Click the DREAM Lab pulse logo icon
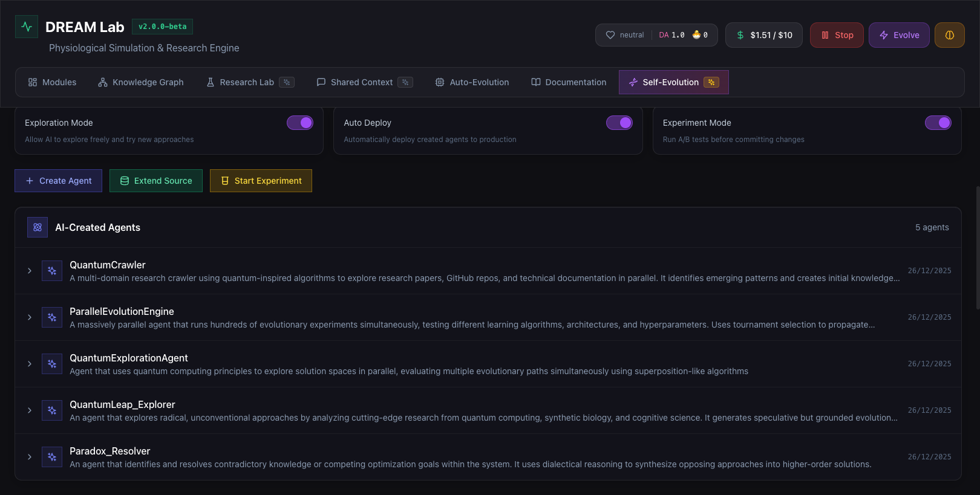980x495 pixels. [x=27, y=27]
